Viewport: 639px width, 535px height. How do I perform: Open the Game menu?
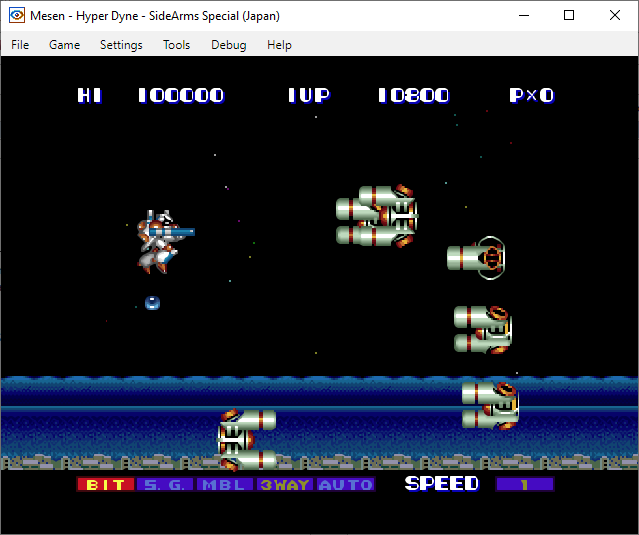pyautogui.click(x=64, y=44)
